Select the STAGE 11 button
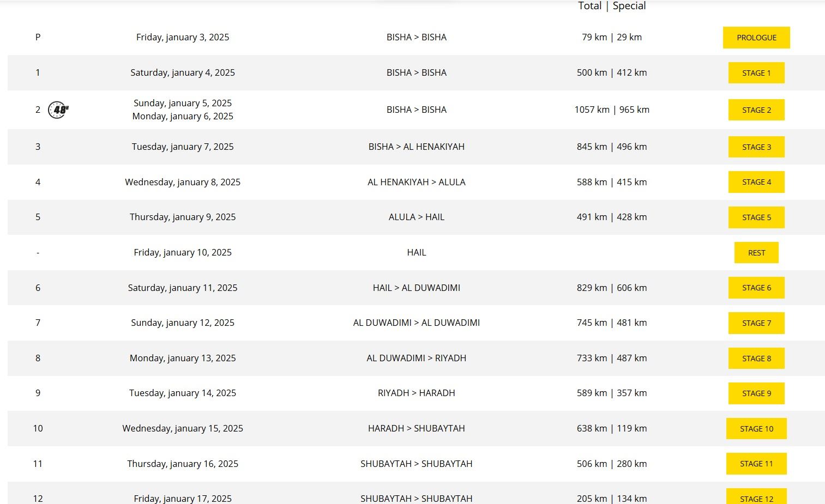Image resolution: width=825 pixels, height=504 pixels. click(x=756, y=464)
